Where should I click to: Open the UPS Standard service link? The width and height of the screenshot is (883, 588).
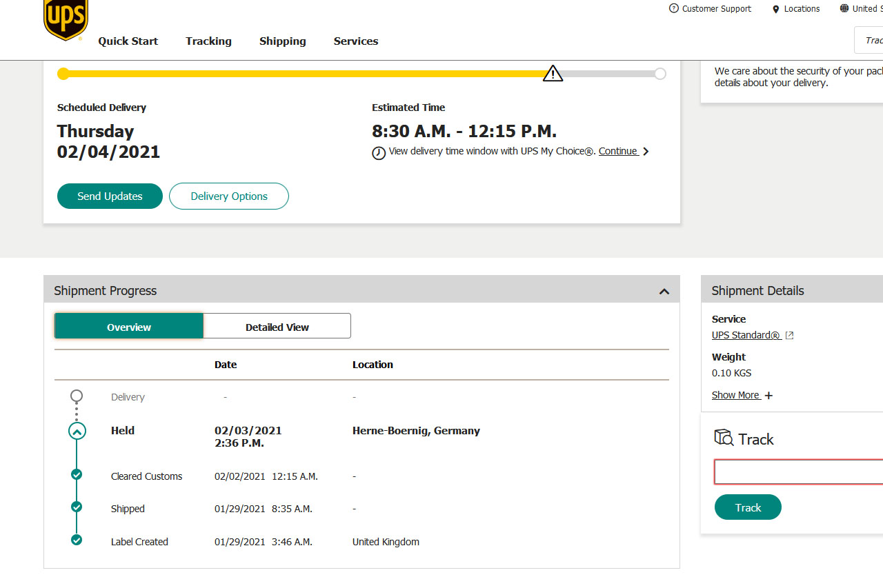[746, 335]
